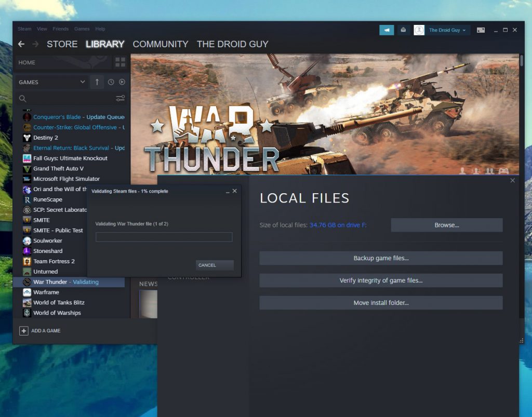532x417 pixels.
Task: Sort games with the up arrow button
Action: click(x=97, y=82)
